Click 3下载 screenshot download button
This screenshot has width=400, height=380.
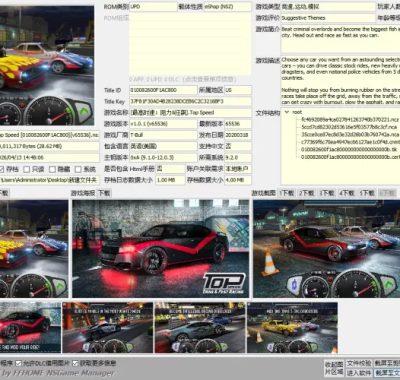[327, 193]
